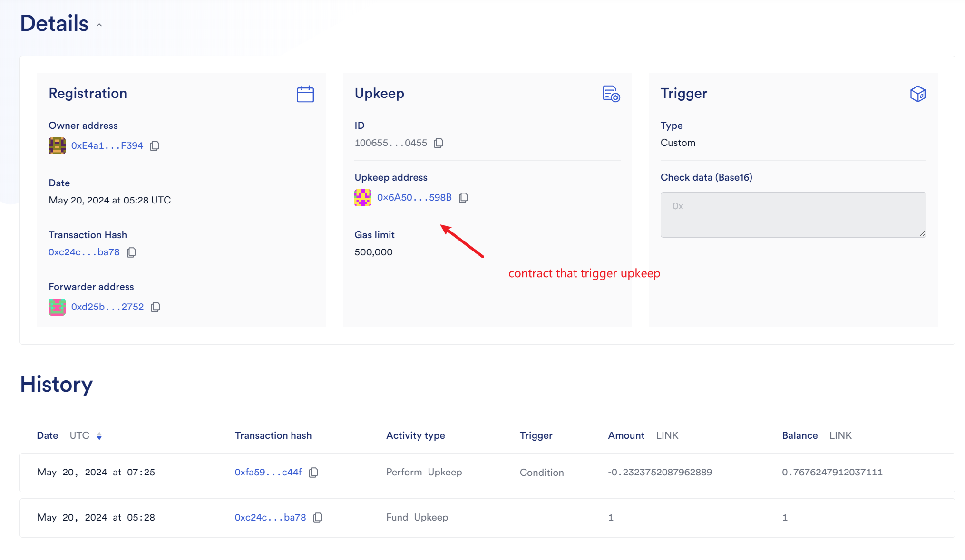
Task: Click the Amount LINK column header
Action: pyautogui.click(x=643, y=436)
